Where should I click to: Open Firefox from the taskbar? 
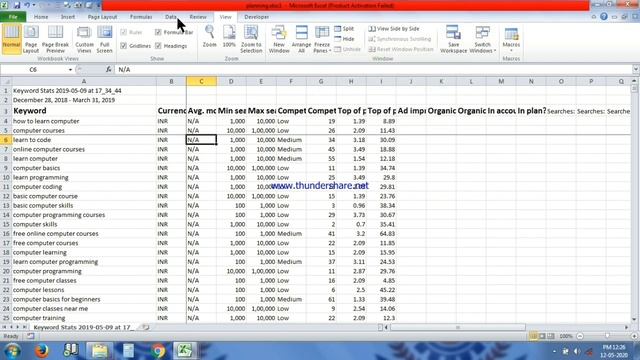pyautogui.click(x=42, y=351)
